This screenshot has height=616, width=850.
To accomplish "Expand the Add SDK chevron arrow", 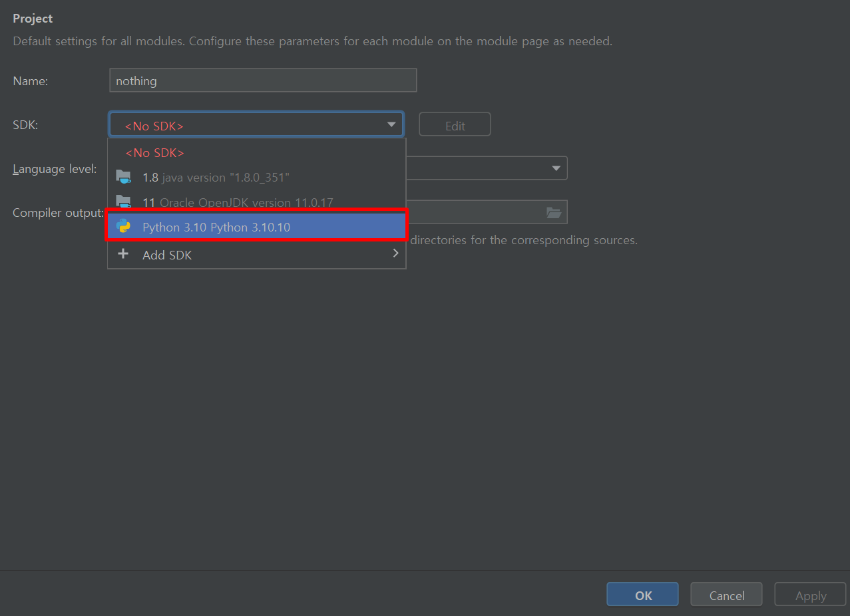I will 395,253.
